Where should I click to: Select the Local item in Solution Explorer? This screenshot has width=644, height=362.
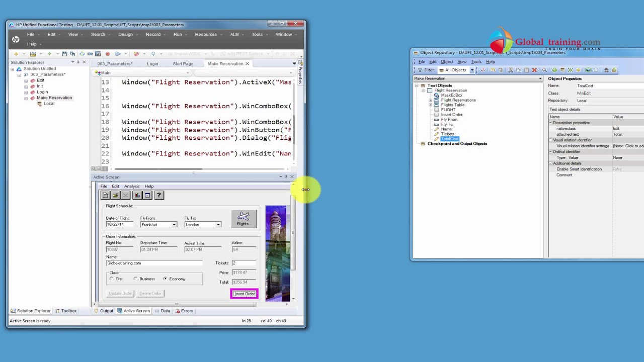tap(49, 104)
